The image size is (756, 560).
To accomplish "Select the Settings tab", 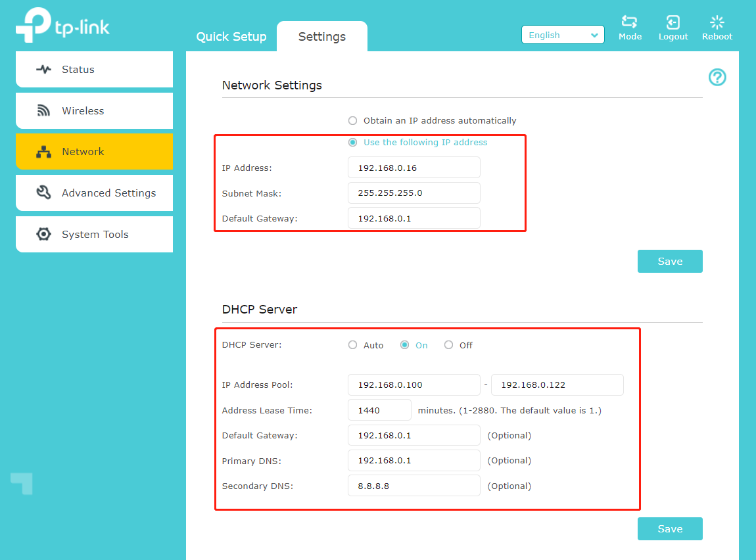I will pyautogui.click(x=321, y=37).
